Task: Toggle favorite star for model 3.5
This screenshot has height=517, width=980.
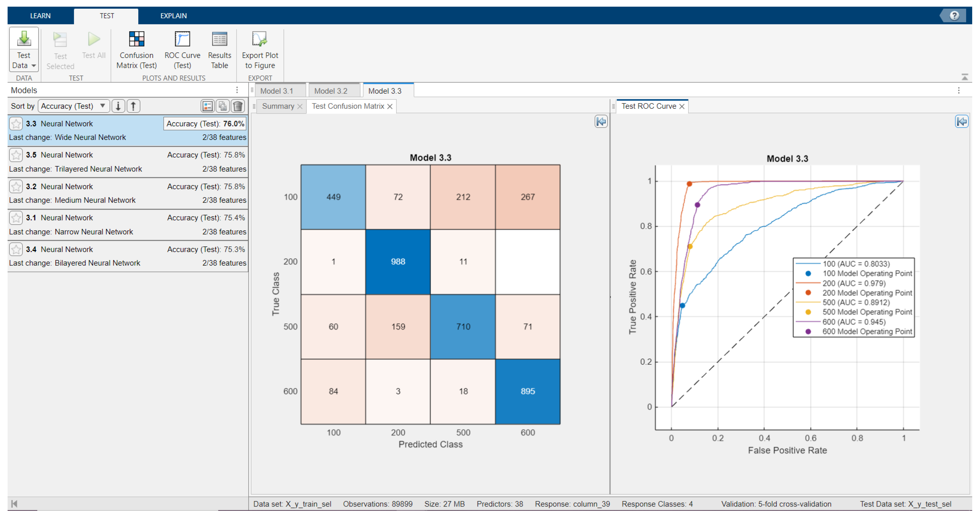Action: coord(16,155)
